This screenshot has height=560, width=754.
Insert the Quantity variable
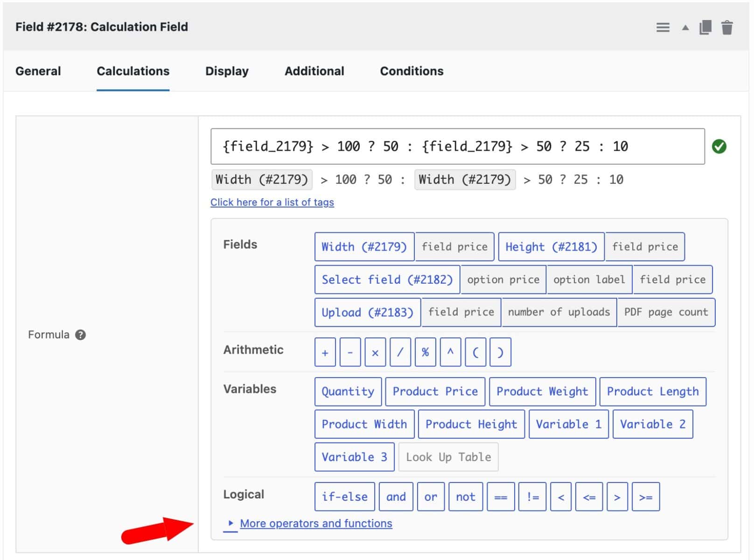click(x=348, y=392)
